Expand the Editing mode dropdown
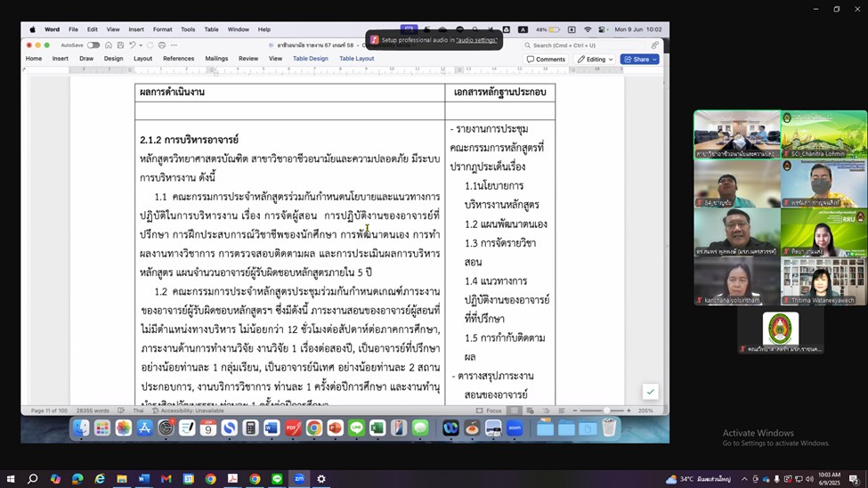Image resolution: width=868 pixels, height=488 pixels. coord(595,60)
